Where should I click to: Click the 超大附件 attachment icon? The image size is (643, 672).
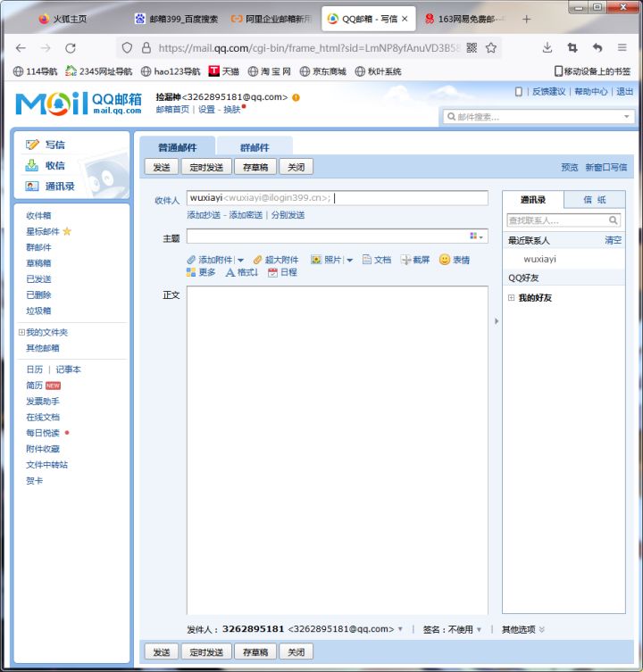point(257,260)
